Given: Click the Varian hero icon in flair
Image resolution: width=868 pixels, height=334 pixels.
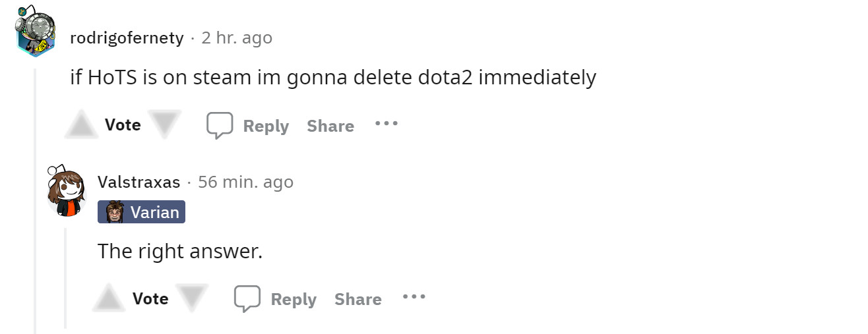Looking at the screenshot, I should [115, 212].
